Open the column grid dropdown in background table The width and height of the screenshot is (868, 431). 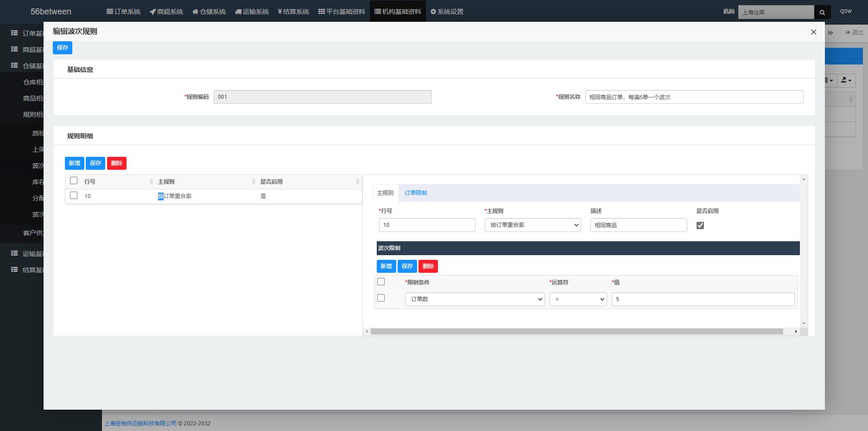click(830, 80)
